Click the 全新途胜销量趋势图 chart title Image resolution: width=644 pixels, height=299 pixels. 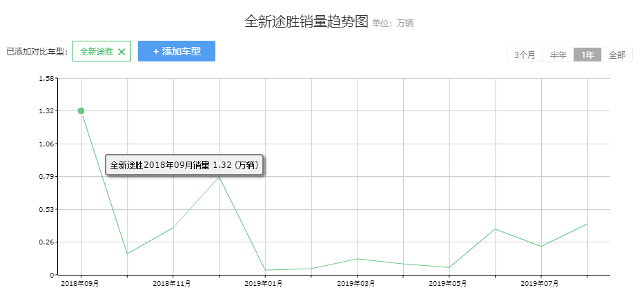point(306,21)
